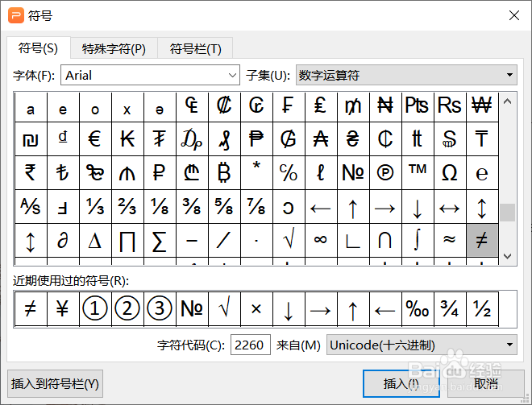This screenshot has height=405, width=532.
Task: Select the euro sign symbol
Action: [x=95, y=138]
